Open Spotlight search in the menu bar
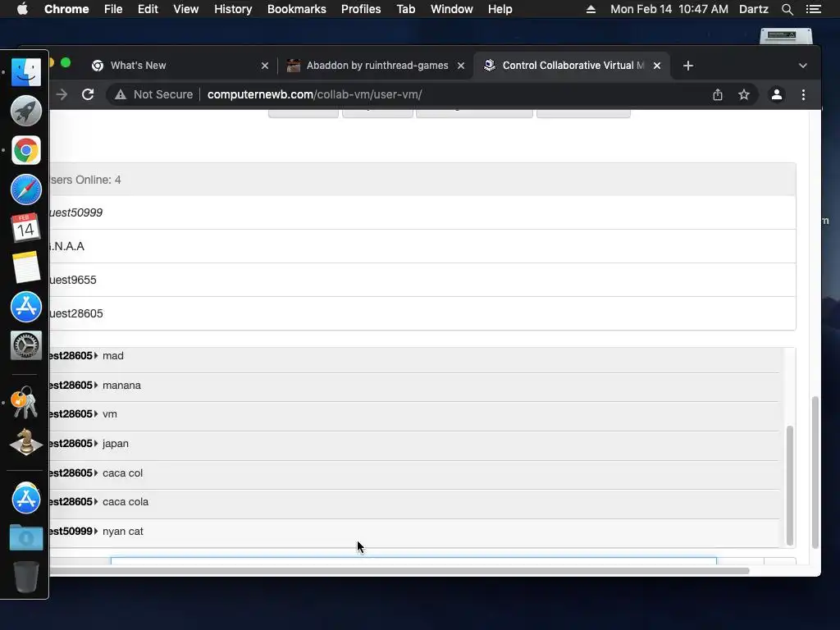Viewport: 840px width, 630px height. pos(787,9)
